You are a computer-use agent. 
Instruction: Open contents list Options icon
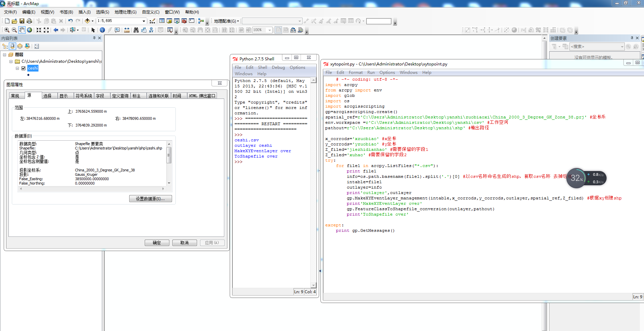(x=37, y=46)
